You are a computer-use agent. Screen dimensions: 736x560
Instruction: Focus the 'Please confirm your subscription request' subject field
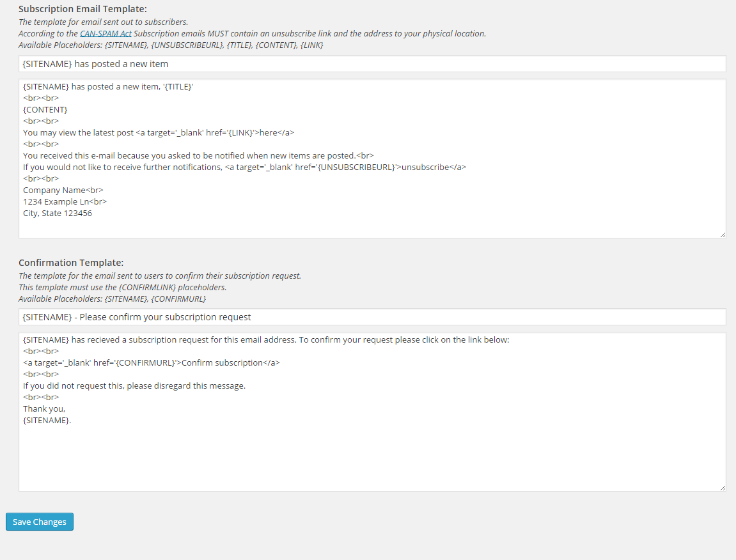tap(372, 317)
